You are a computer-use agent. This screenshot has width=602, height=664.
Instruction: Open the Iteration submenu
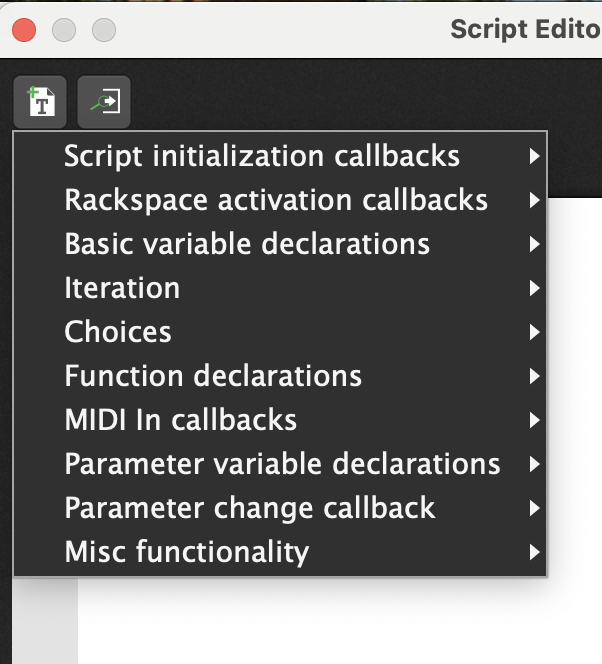click(x=122, y=288)
